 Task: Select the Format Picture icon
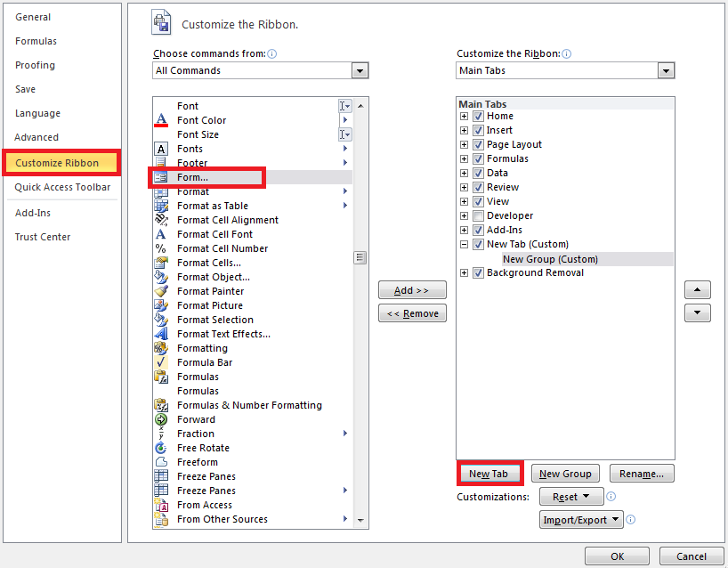(x=161, y=305)
